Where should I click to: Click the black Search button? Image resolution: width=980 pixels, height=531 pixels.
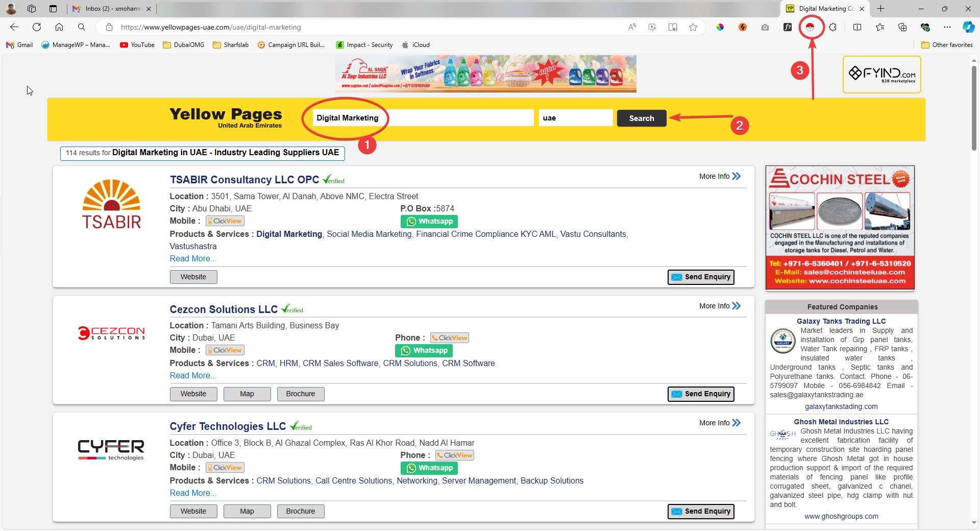click(x=642, y=118)
